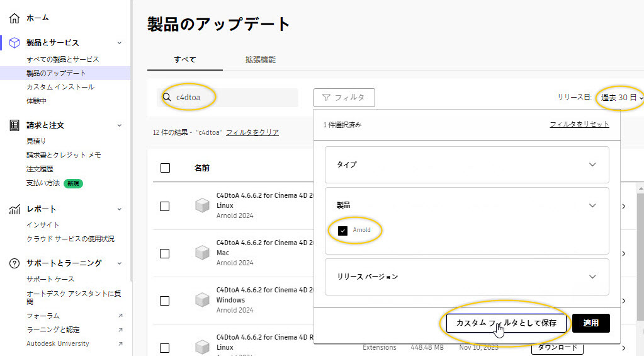
Task: Click the c4dtoa search input field
Action: (x=227, y=98)
